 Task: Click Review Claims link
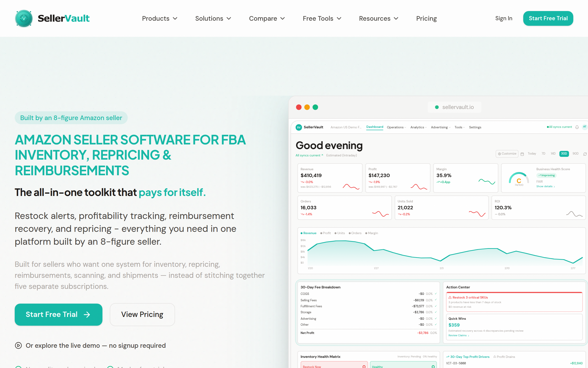click(459, 335)
